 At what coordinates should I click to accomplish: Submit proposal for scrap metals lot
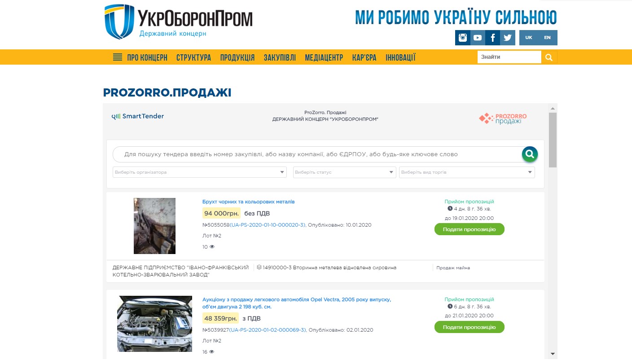pyautogui.click(x=469, y=229)
